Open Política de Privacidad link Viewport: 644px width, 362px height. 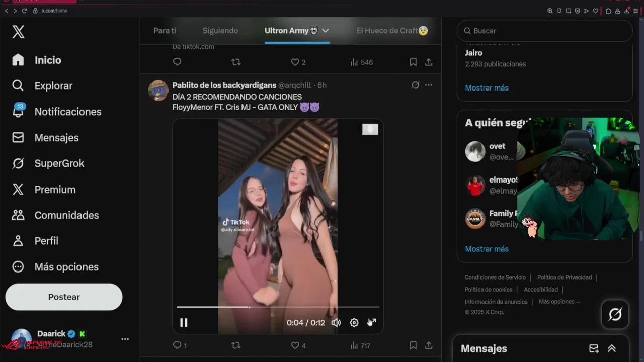coord(565,277)
